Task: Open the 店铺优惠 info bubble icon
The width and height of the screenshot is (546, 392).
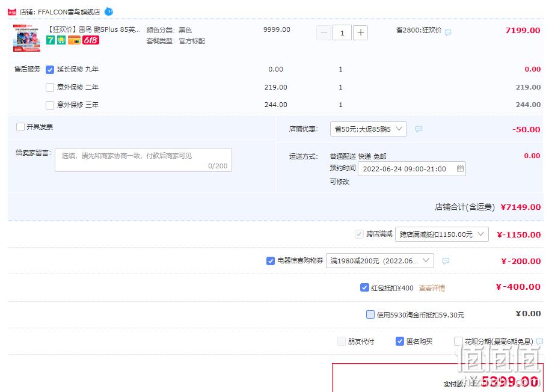Action: (419, 129)
